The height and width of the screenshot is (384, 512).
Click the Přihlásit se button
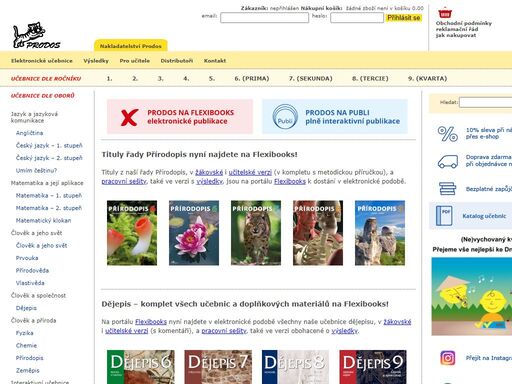404,18
